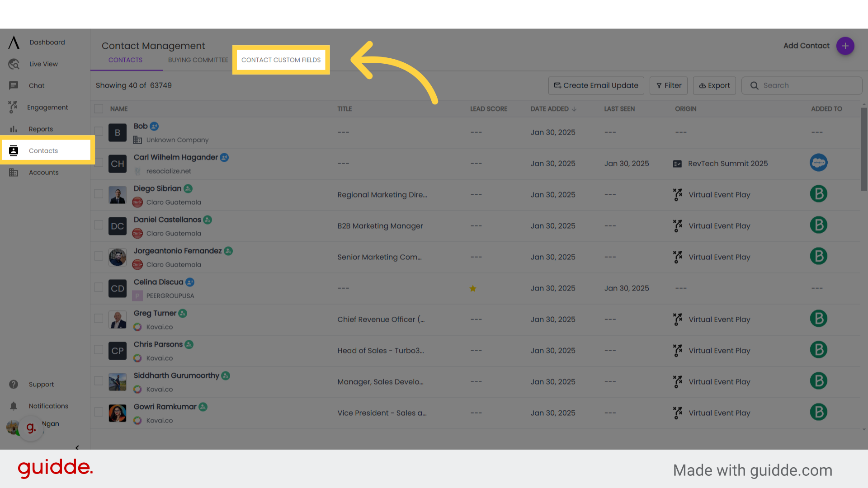Image resolution: width=868 pixels, height=488 pixels.
Task: Check the box for Diego Sibrian
Action: 99,194
